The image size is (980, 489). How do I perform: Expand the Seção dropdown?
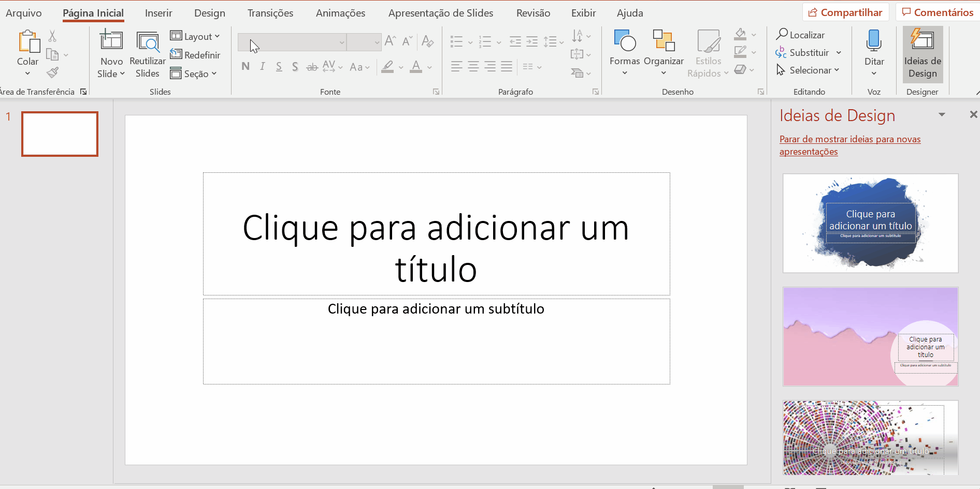pyautogui.click(x=193, y=73)
